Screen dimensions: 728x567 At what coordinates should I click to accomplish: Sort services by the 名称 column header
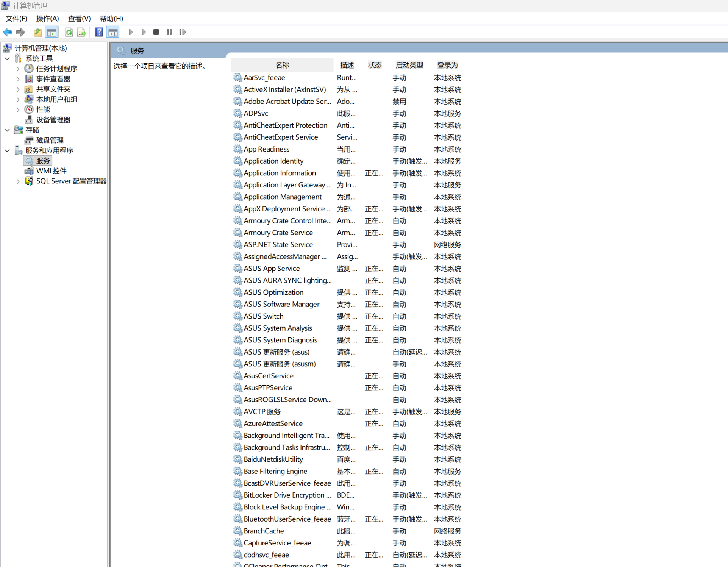click(282, 65)
